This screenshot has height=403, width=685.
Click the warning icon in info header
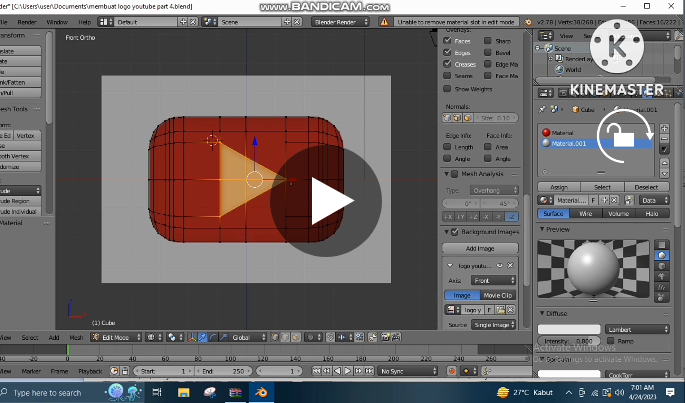(384, 22)
